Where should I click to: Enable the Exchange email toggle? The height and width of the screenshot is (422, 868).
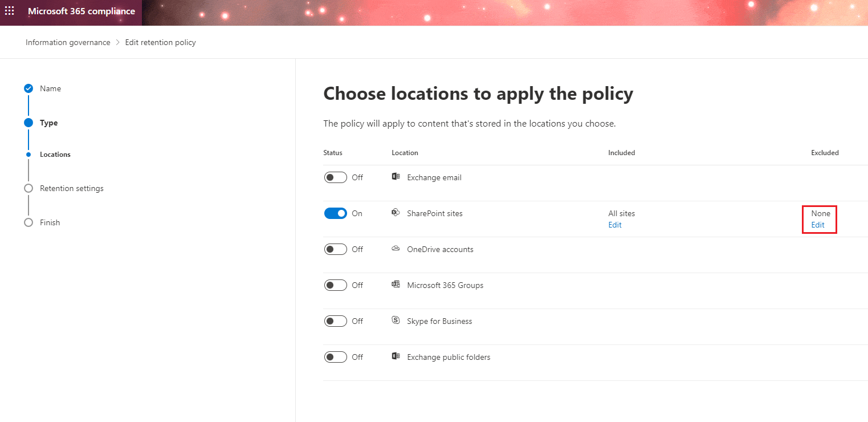point(335,177)
